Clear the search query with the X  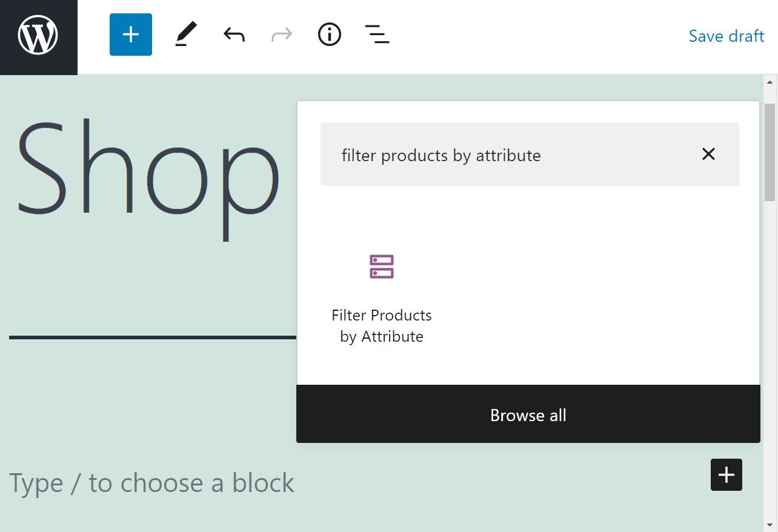[708, 155]
